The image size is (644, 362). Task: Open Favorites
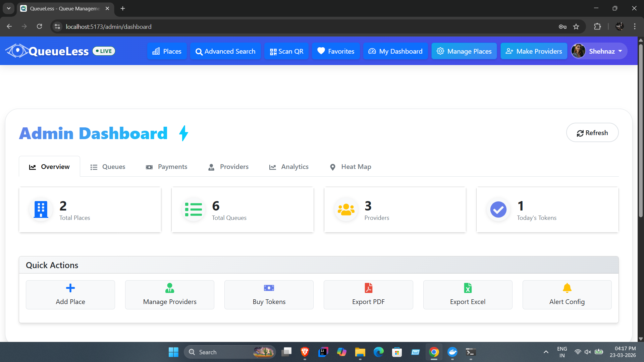[336, 51]
